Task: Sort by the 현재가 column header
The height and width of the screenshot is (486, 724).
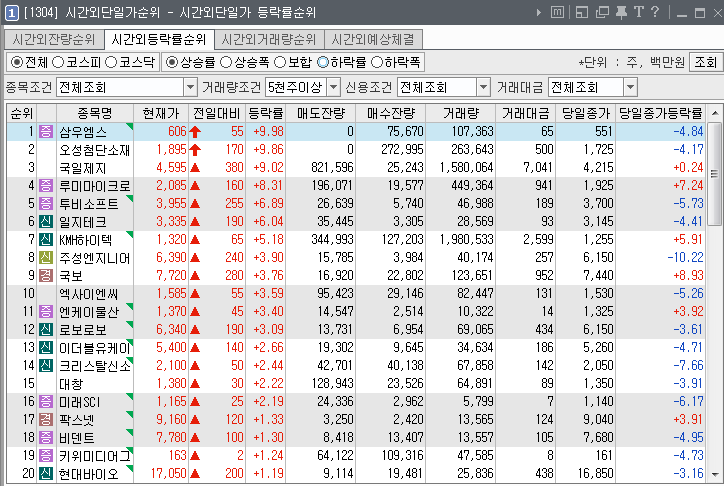Action: coord(161,113)
